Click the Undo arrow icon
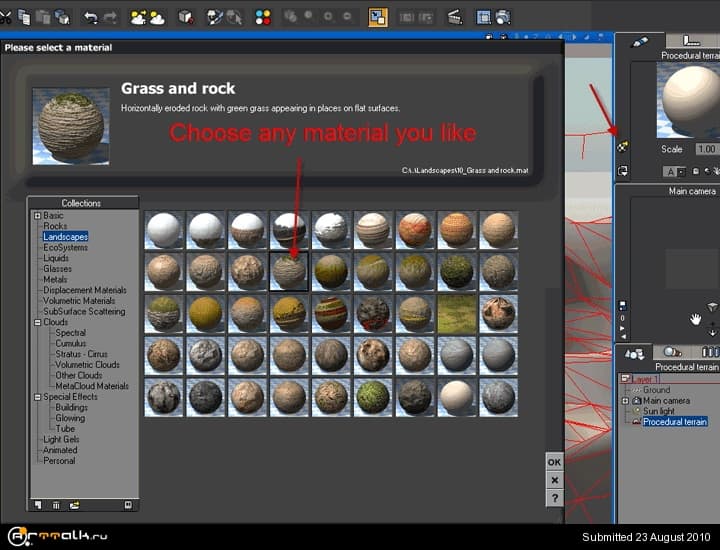This screenshot has height=550, width=720. [90, 17]
